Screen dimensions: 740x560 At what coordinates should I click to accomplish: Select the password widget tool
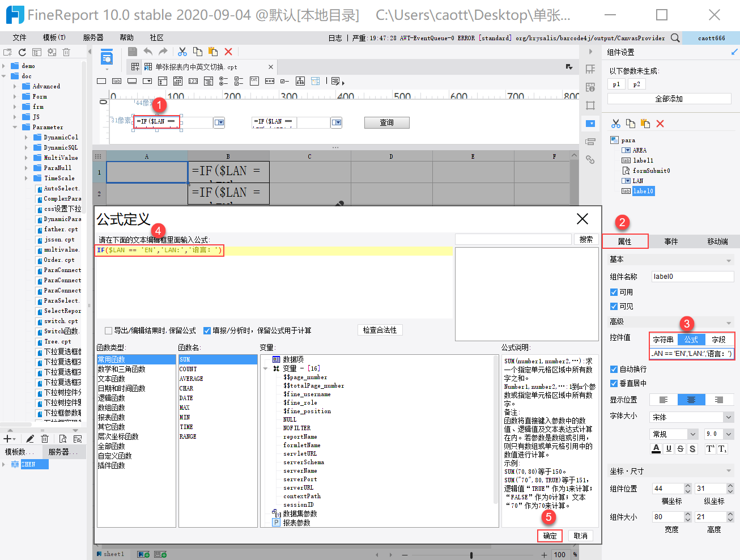[x=270, y=81]
